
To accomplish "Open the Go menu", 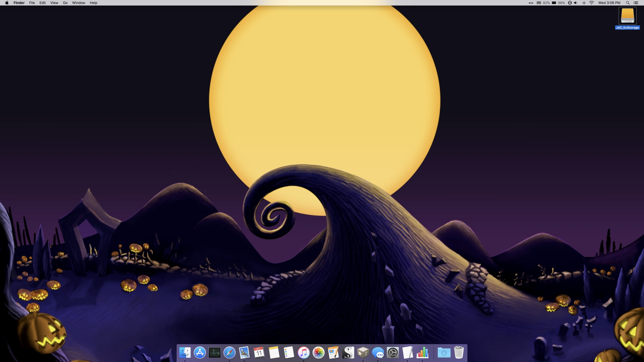I will (65, 3).
